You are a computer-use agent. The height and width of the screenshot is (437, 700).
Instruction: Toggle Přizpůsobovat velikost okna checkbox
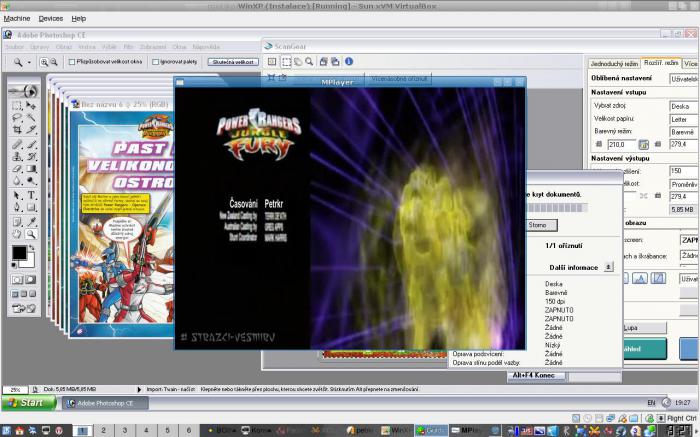(x=72, y=62)
